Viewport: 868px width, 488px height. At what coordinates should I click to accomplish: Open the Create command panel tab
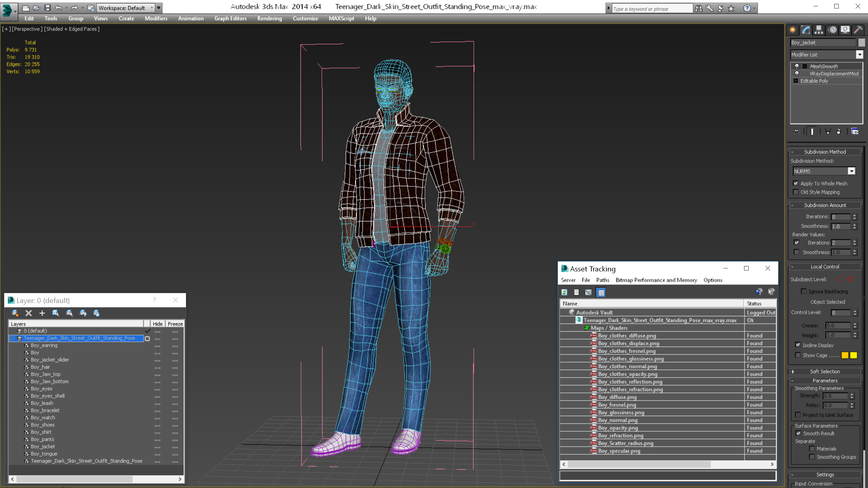click(x=793, y=30)
